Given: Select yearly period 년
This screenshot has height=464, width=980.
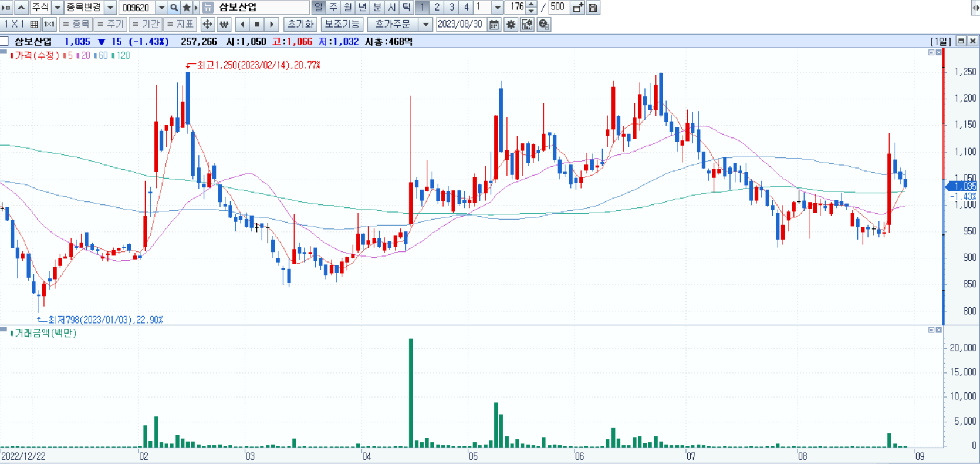Looking at the screenshot, I should pyautogui.click(x=363, y=8).
